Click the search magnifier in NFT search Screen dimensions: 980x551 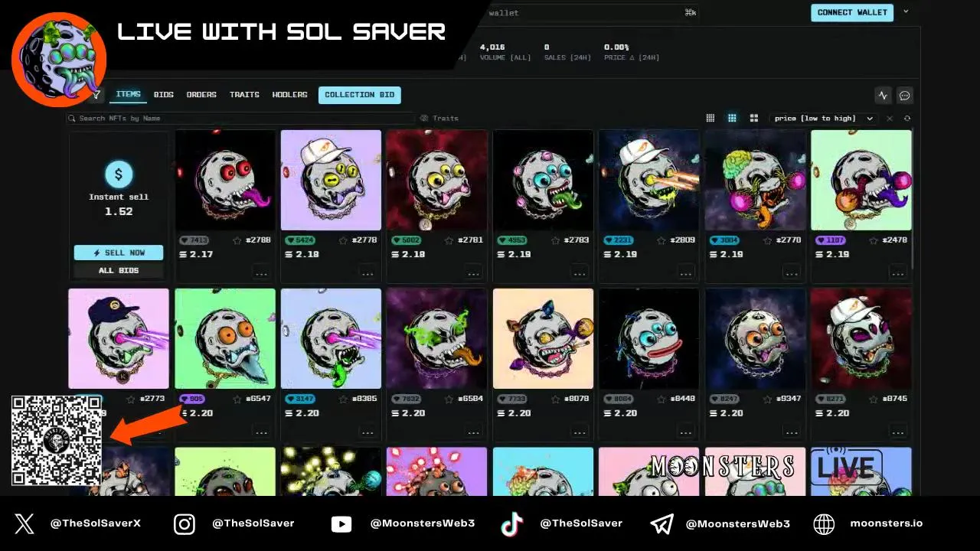[x=72, y=119]
